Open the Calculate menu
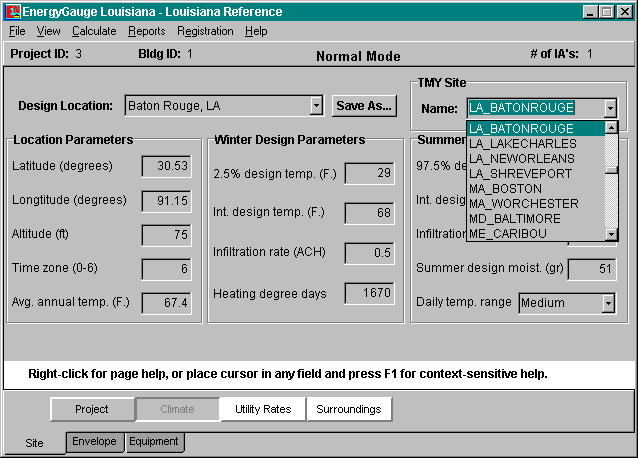The image size is (638, 458). click(x=94, y=31)
